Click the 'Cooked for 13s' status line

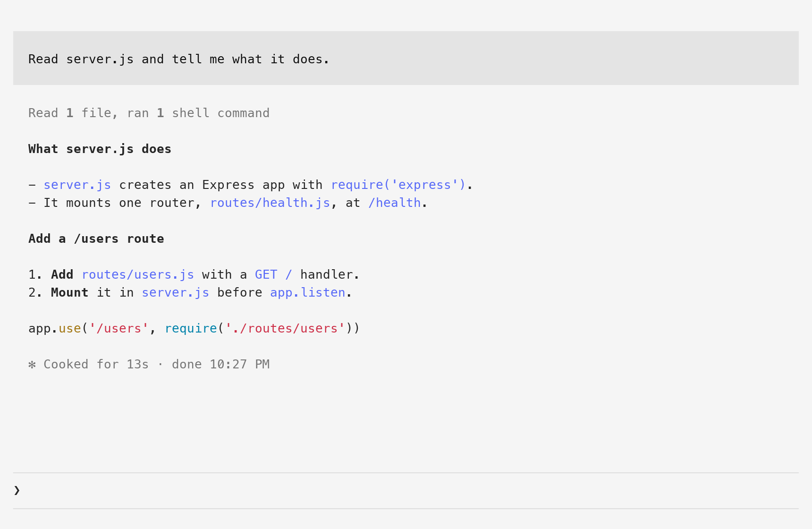pyautogui.click(x=149, y=365)
